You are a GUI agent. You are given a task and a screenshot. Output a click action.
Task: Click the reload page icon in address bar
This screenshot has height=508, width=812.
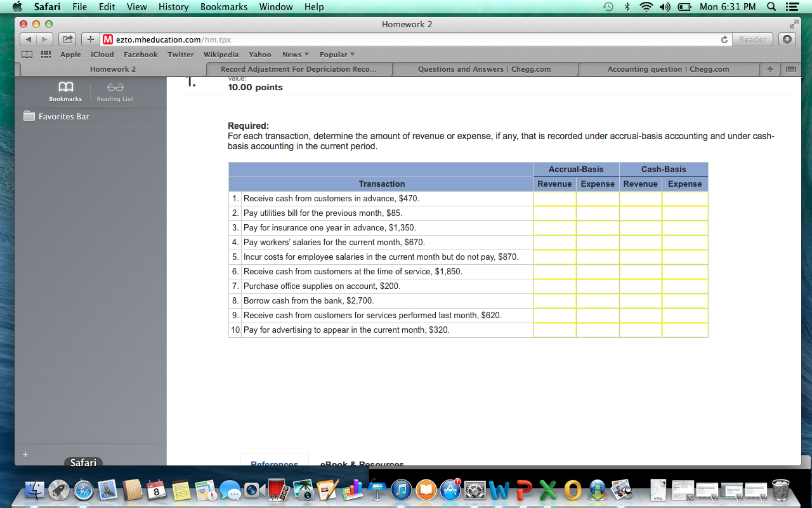point(724,39)
